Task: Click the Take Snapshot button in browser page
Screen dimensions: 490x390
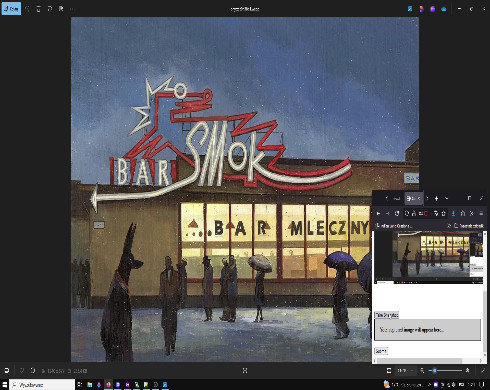Action: tap(387, 315)
